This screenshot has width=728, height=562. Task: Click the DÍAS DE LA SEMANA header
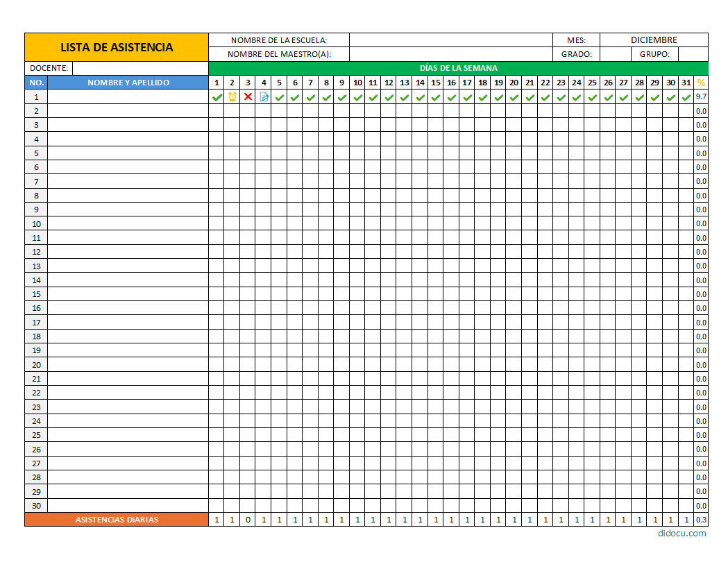pos(458,68)
